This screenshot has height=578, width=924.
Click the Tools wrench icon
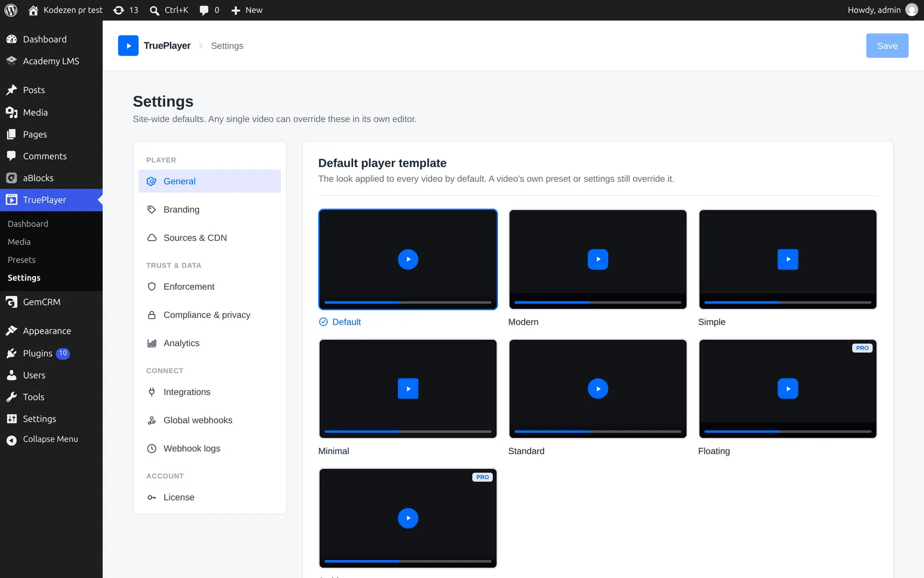coord(11,397)
